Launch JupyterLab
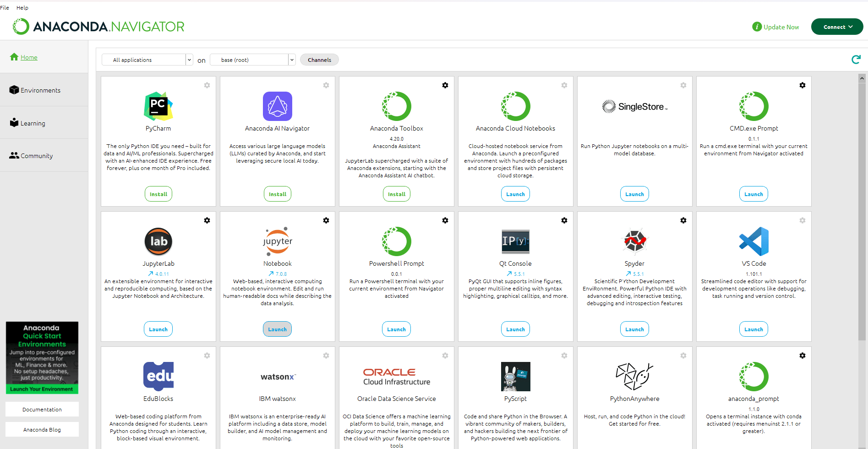868x449 pixels. point(158,329)
